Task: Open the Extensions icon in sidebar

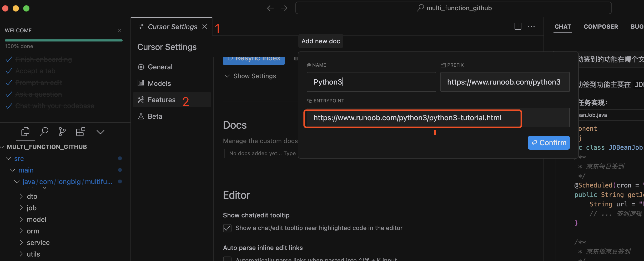Action: pyautogui.click(x=80, y=132)
